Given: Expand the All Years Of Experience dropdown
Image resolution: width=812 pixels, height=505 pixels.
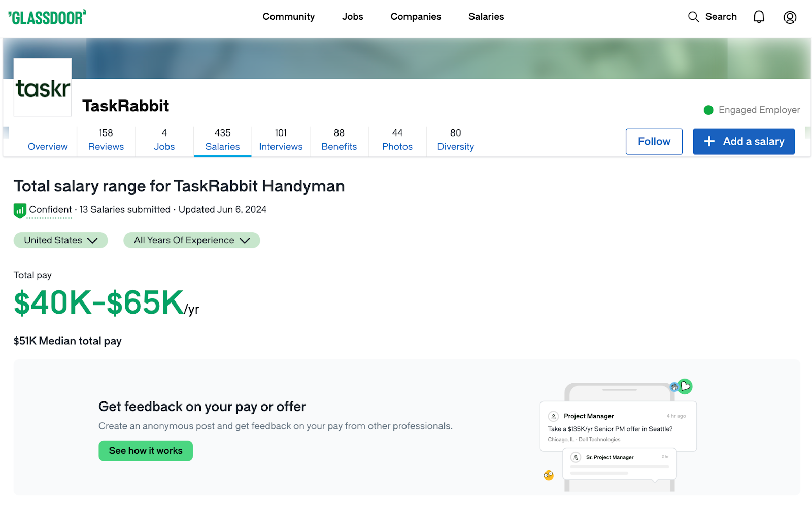Looking at the screenshot, I should 192,240.
